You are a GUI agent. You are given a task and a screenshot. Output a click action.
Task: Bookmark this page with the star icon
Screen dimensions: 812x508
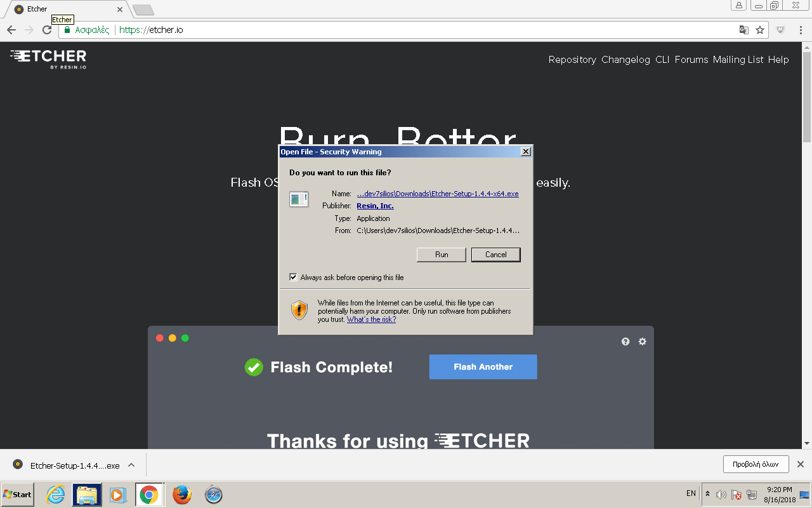[760, 30]
